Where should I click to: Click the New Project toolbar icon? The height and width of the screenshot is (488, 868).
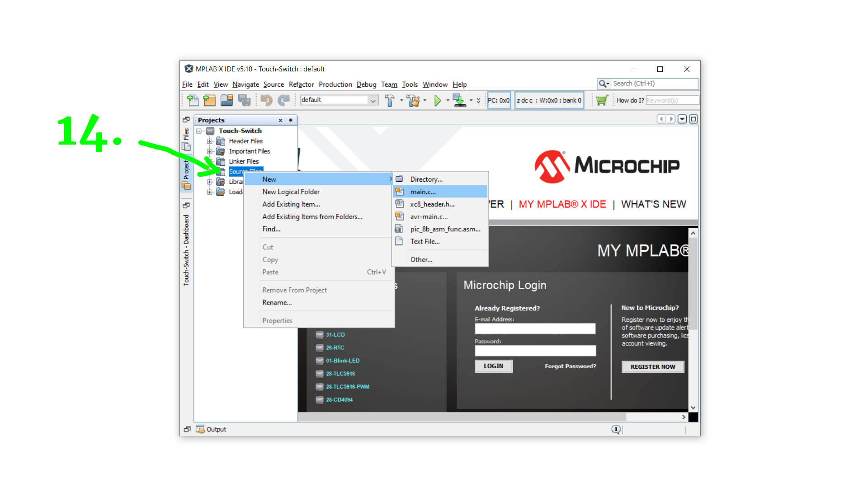(209, 100)
